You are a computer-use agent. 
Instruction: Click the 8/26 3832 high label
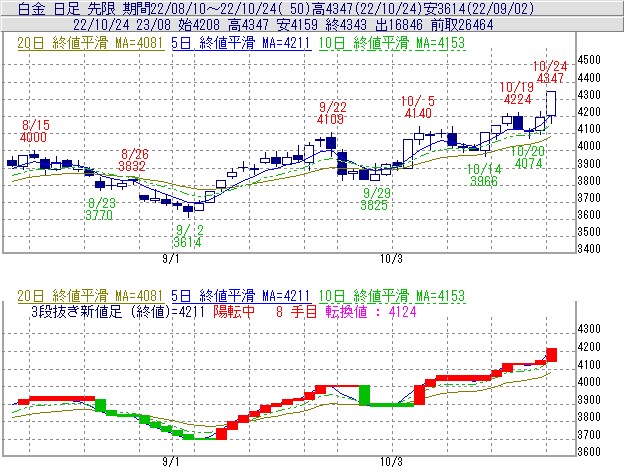(x=134, y=160)
